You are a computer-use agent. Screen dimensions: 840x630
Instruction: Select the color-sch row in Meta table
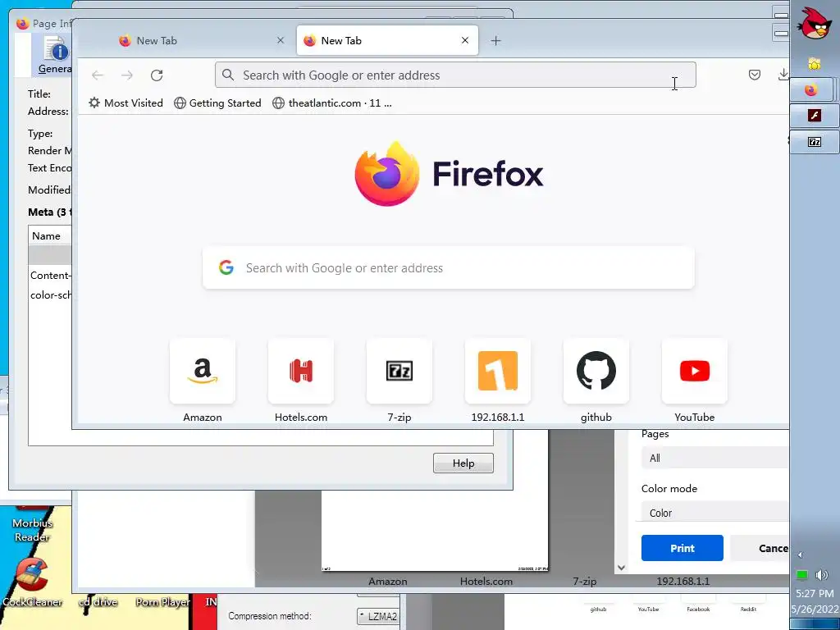(x=50, y=294)
